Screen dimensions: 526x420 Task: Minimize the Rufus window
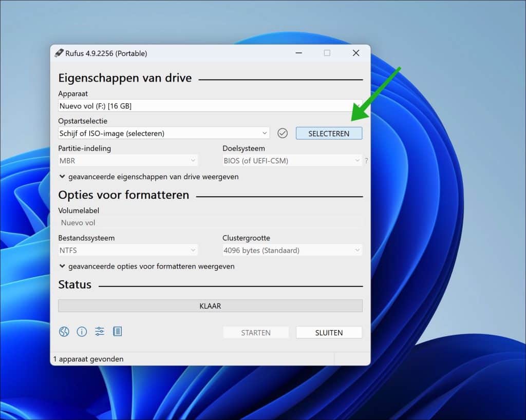pos(298,53)
